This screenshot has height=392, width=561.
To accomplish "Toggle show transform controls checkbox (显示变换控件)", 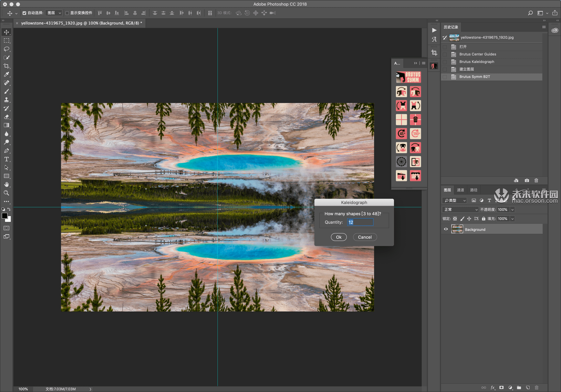I will pyautogui.click(x=67, y=13).
